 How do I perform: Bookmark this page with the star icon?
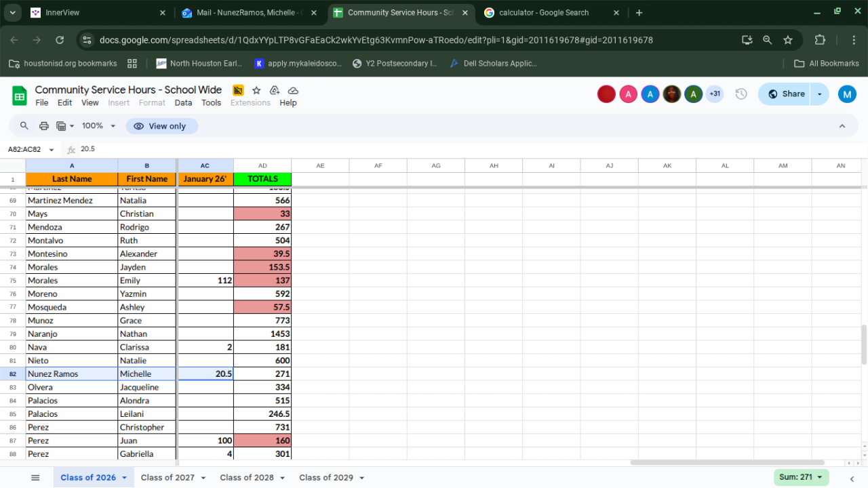click(788, 40)
